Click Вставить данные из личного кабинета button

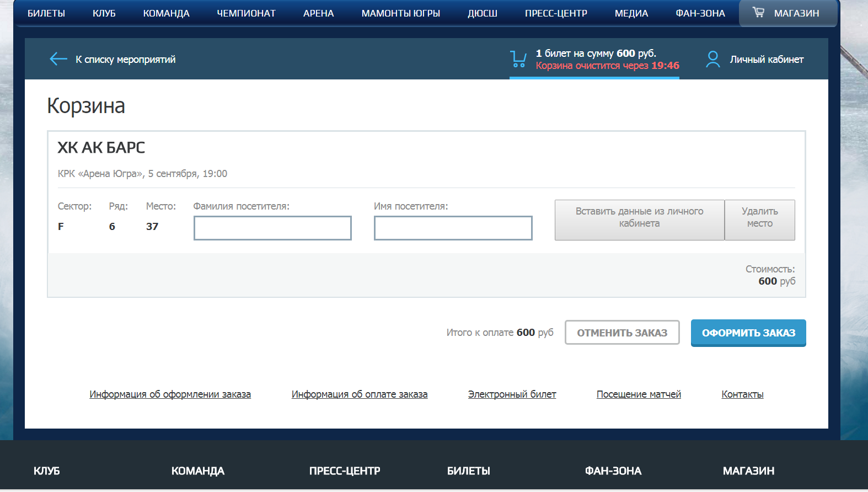(639, 220)
